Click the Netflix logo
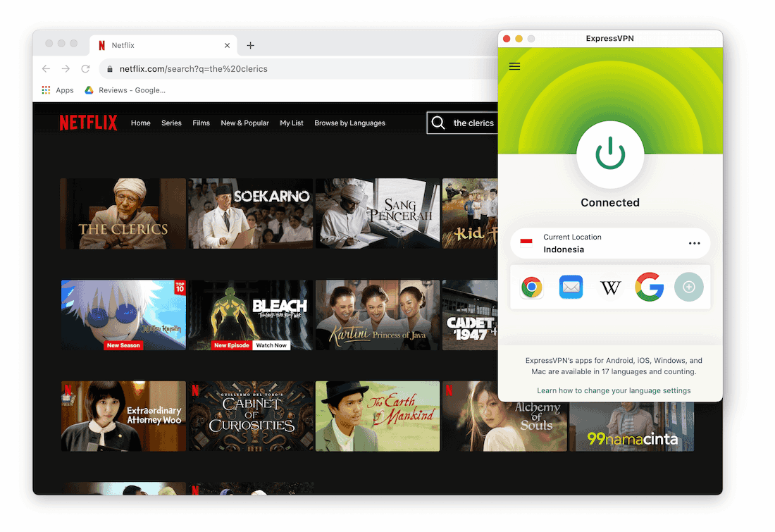Screen dimensions: 775x532 coord(88,123)
